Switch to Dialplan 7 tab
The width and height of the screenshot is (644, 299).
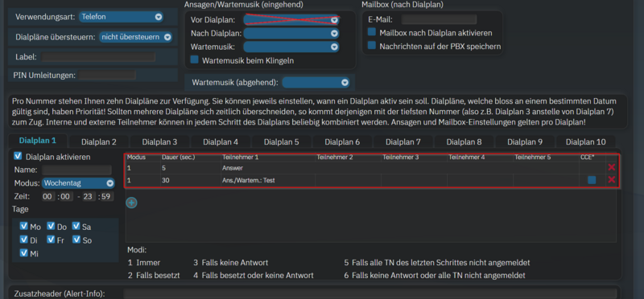tap(403, 142)
